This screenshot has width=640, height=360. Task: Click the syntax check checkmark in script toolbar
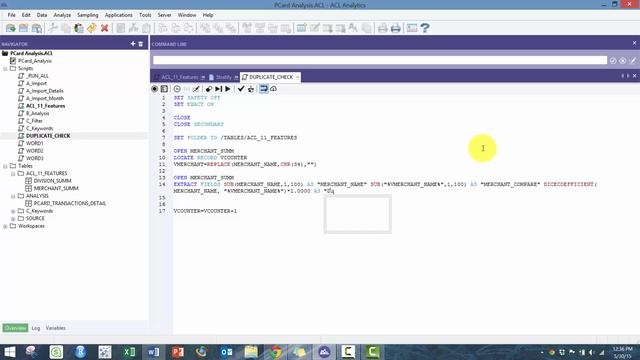(241, 89)
